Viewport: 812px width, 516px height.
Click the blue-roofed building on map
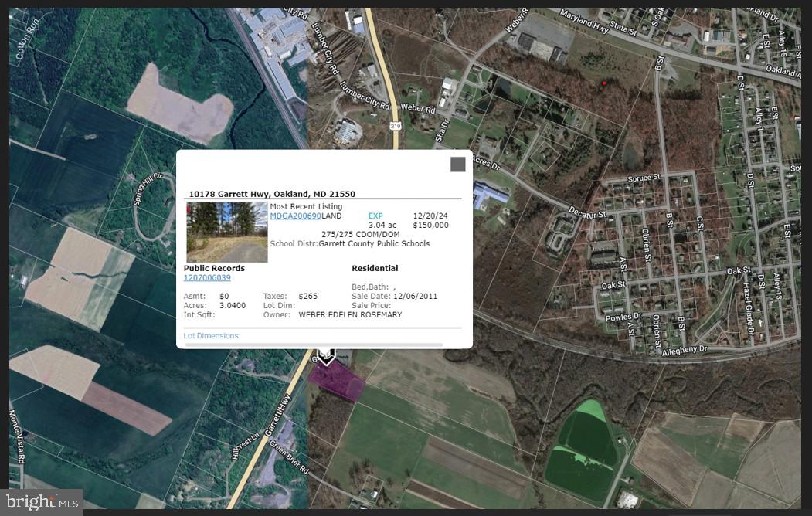[491, 196]
